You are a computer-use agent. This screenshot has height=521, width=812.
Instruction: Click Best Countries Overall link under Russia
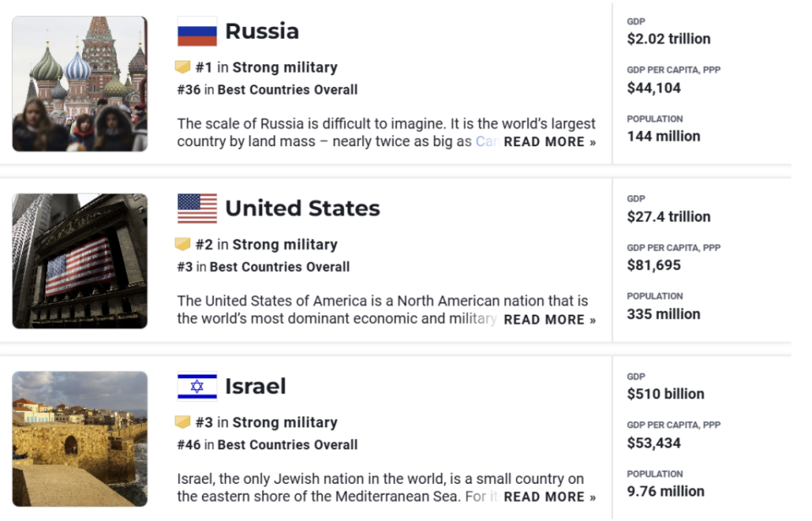coord(288,90)
